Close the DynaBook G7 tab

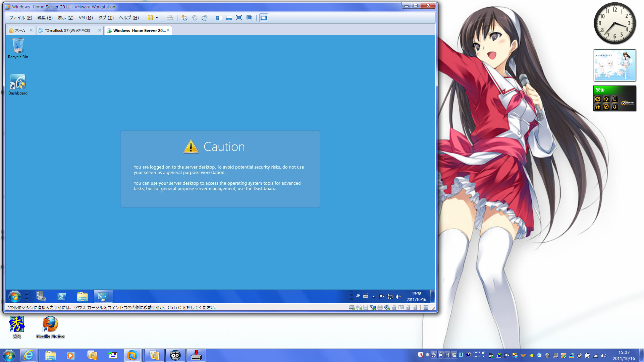click(x=100, y=30)
